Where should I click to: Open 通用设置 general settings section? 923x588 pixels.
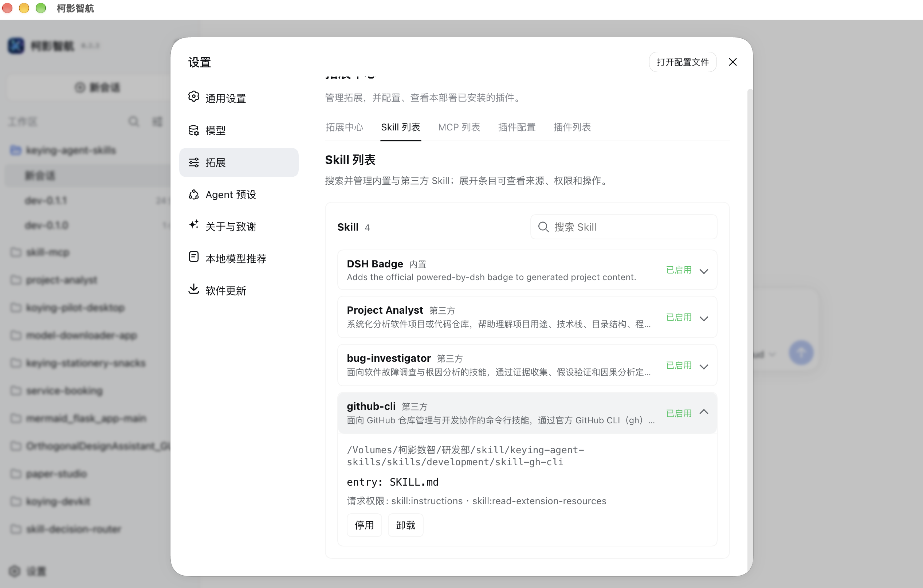click(x=239, y=98)
